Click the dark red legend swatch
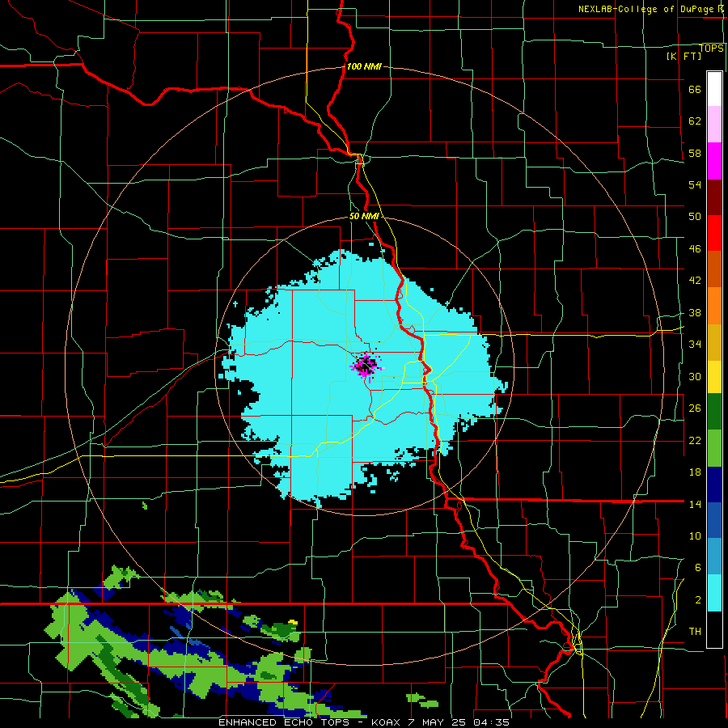728x728 pixels. click(714, 197)
